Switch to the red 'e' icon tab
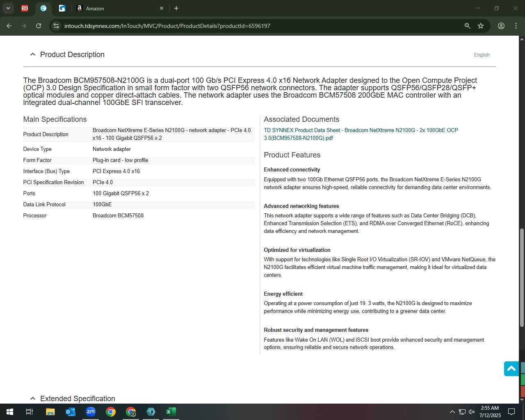This screenshot has height=420, width=525. click(x=25, y=8)
